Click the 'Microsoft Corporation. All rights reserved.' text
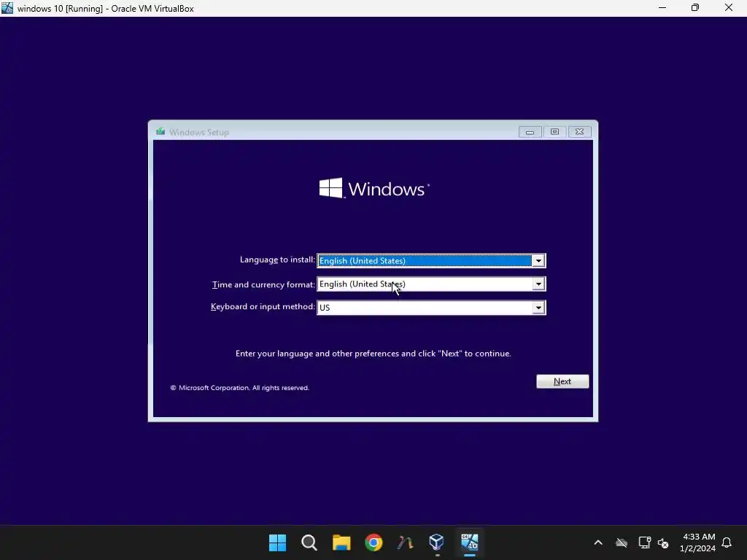Viewport: 747px width, 560px height. (x=239, y=388)
